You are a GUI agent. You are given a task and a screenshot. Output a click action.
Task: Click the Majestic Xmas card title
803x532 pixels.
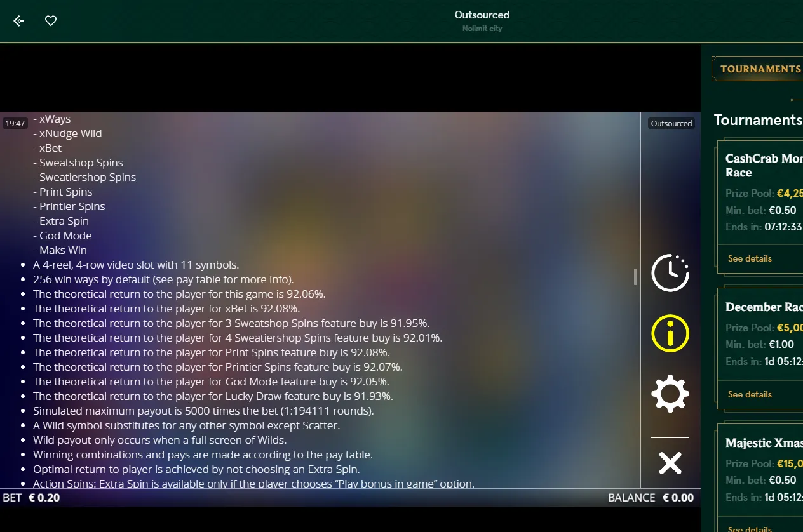[x=764, y=443]
